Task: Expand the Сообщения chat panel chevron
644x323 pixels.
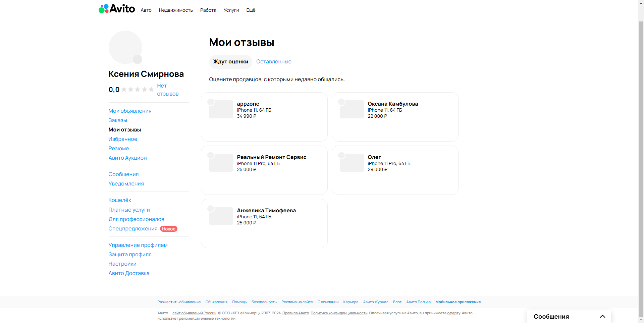Action: (x=602, y=316)
